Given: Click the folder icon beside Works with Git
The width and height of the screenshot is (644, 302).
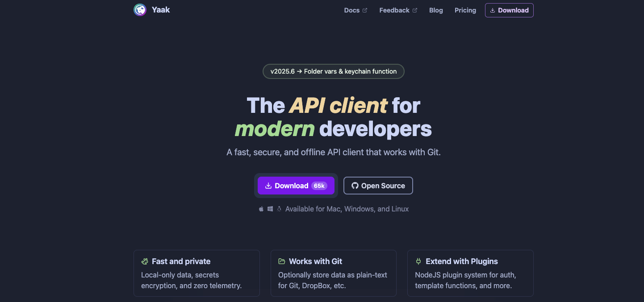Looking at the screenshot, I should click(282, 261).
